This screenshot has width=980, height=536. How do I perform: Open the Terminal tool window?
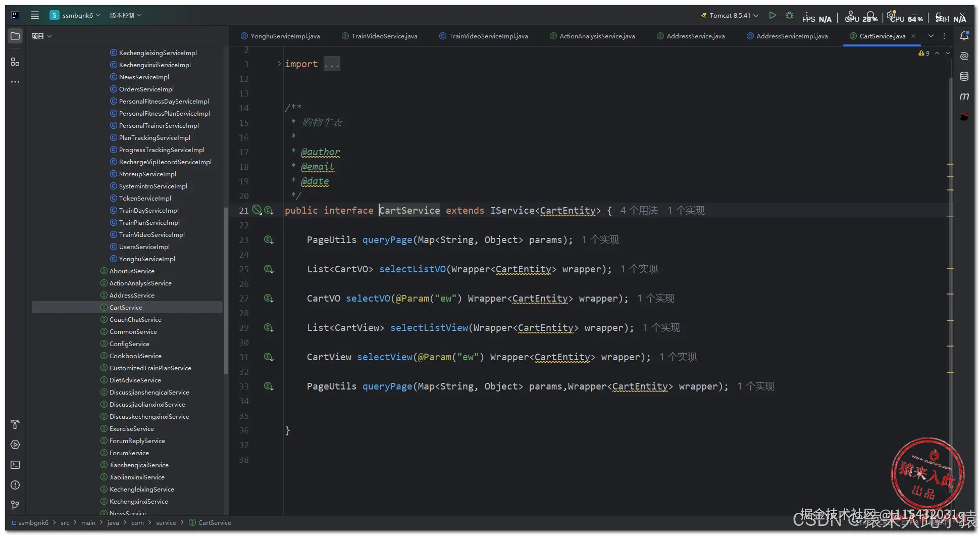(x=15, y=465)
